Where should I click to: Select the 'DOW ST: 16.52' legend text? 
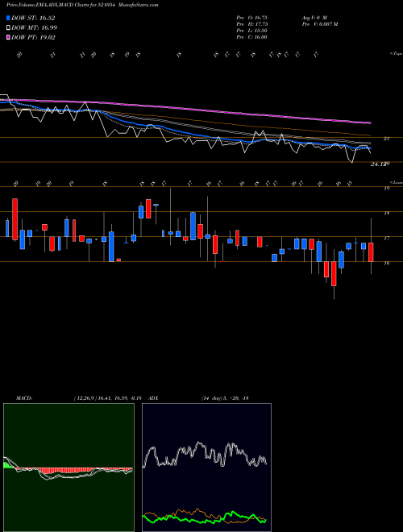click(33, 18)
